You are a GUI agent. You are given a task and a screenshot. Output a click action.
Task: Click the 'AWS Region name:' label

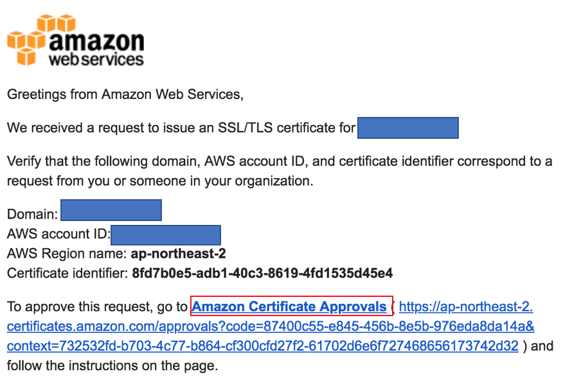pos(67,253)
